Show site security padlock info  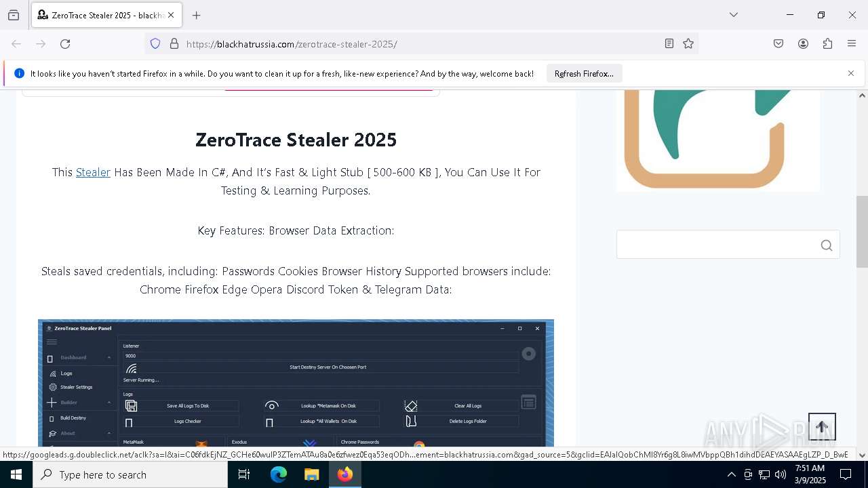174,44
